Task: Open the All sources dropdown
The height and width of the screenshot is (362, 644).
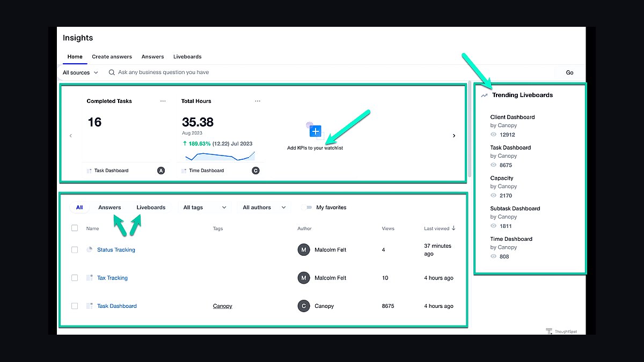Action: tap(80, 72)
